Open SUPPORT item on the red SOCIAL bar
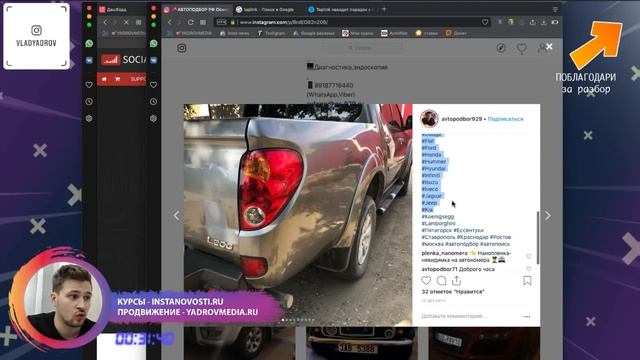This screenshot has height=360, width=640. (x=138, y=79)
